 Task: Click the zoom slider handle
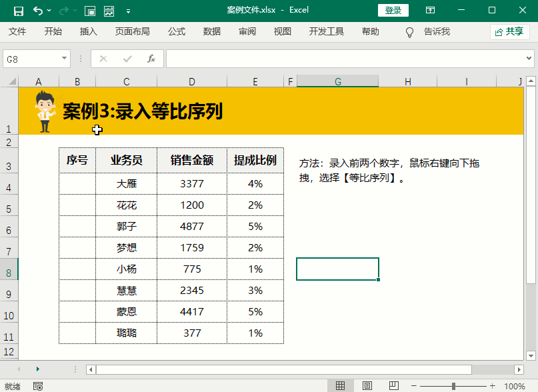pyautogui.click(x=453, y=386)
